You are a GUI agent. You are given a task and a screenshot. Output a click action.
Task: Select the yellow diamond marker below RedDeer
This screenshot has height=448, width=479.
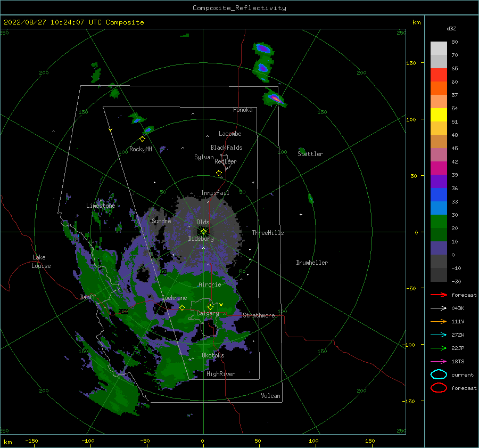click(x=219, y=173)
